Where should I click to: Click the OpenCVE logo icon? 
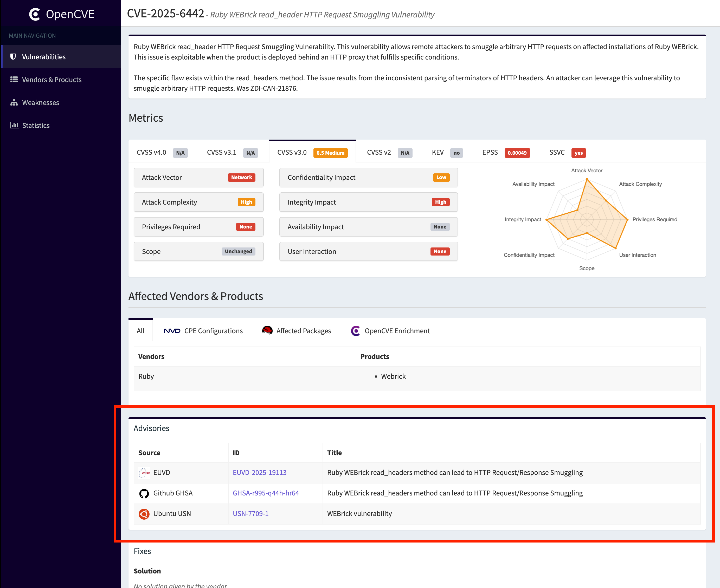coord(35,14)
